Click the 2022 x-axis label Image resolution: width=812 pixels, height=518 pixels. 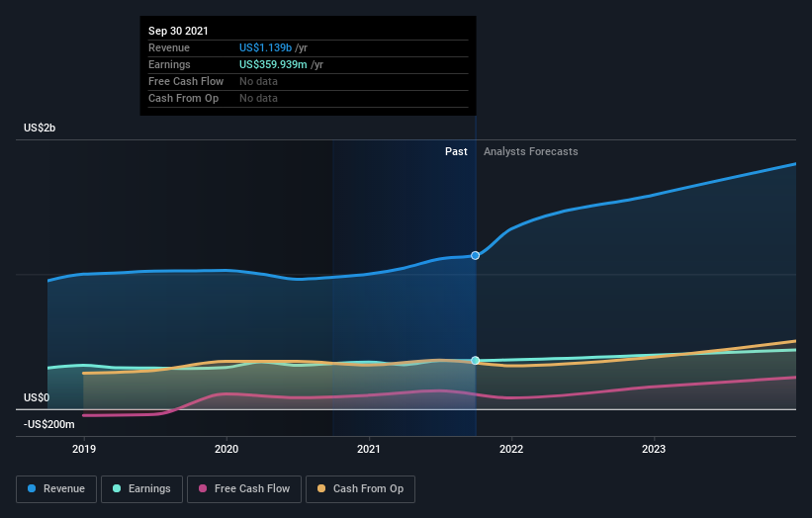[x=511, y=449]
